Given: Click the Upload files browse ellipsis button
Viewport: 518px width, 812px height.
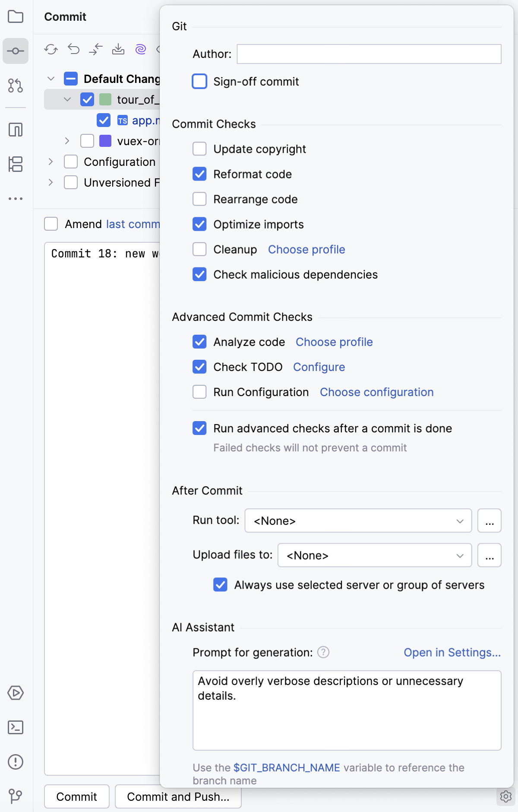Looking at the screenshot, I should (x=490, y=555).
